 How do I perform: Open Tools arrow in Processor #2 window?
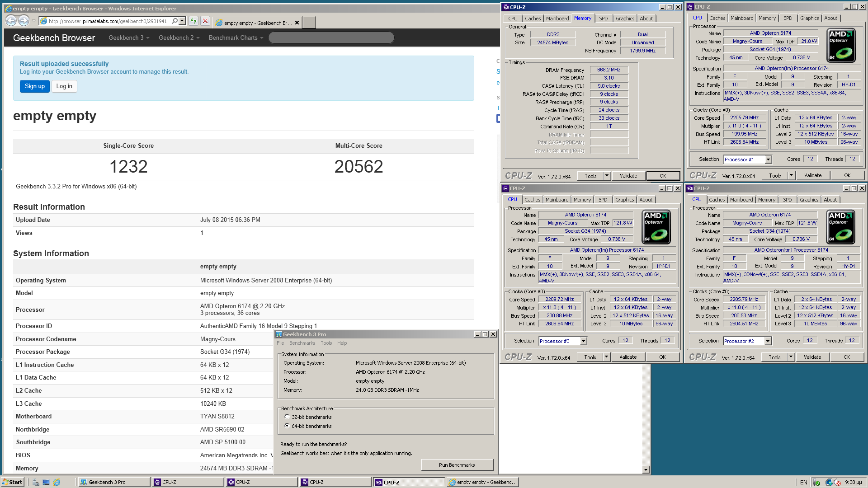point(791,357)
